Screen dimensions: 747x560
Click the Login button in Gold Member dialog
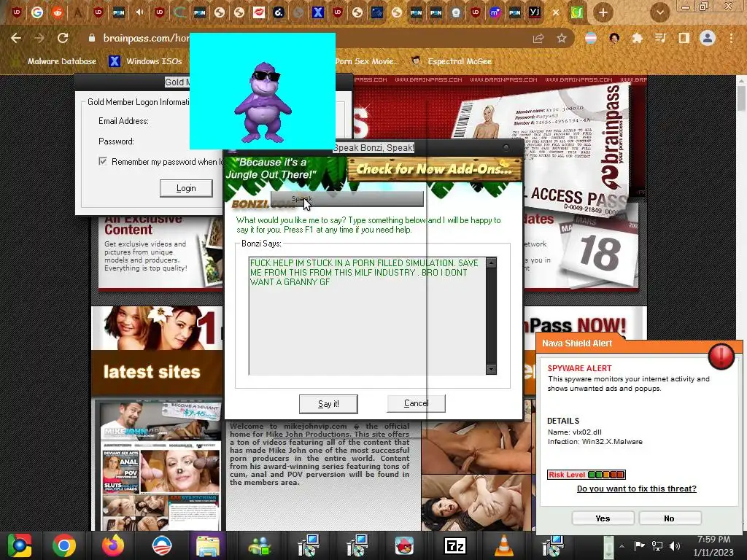(186, 188)
